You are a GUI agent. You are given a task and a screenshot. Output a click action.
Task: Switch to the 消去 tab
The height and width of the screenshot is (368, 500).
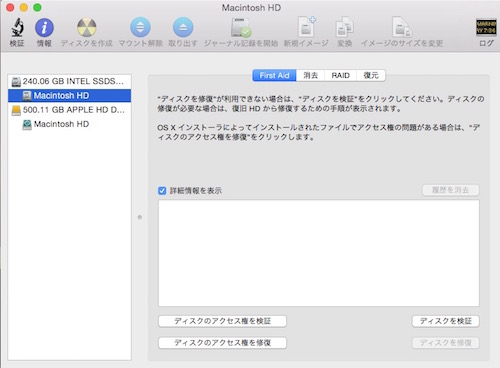[311, 75]
